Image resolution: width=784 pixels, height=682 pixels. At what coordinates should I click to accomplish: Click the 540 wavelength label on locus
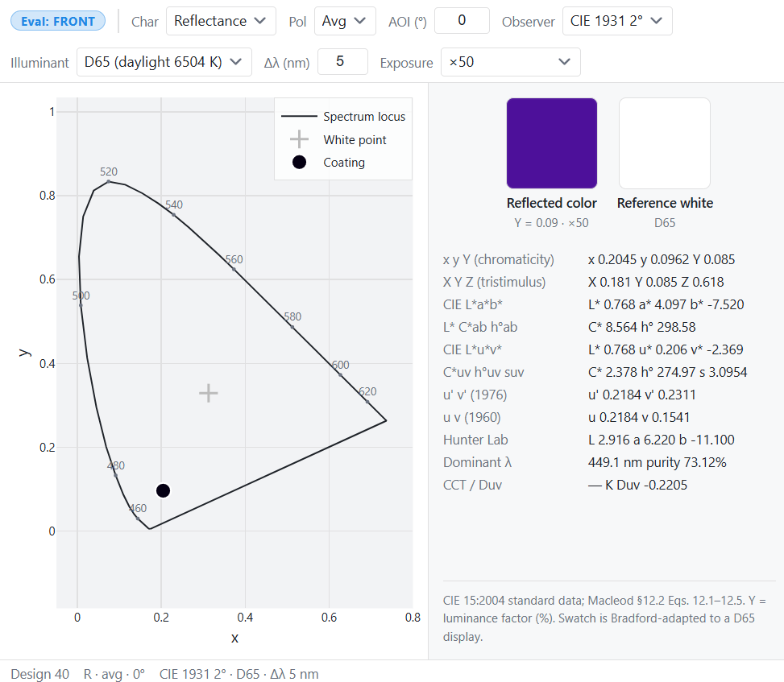174,205
